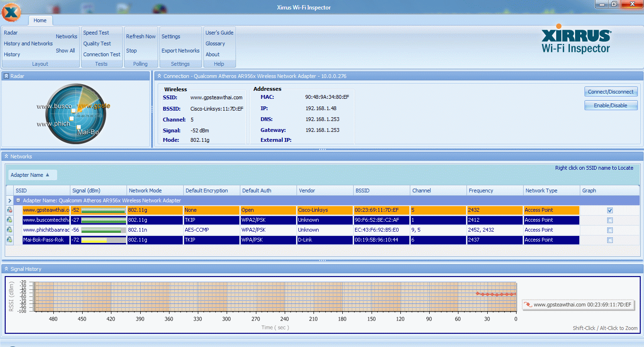Click the -27 signal bar for www.buscomtechtha
The image size is (644, 347).
[x=103, y=220]
